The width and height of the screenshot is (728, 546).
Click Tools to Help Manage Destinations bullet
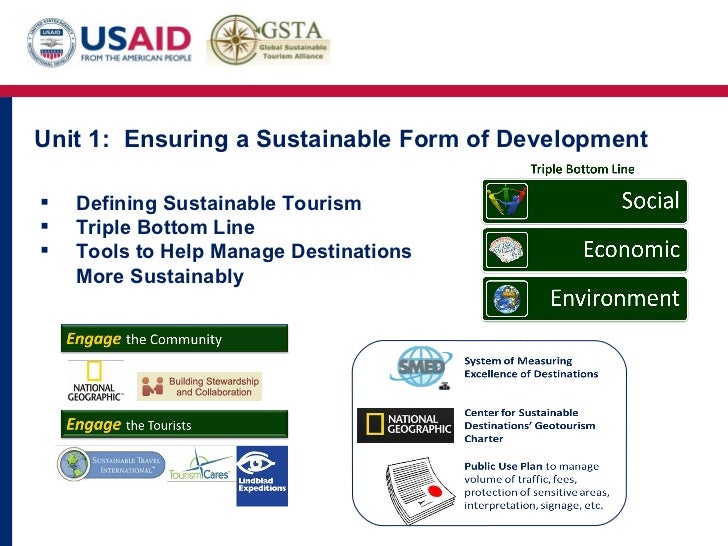tap(244, 264)
